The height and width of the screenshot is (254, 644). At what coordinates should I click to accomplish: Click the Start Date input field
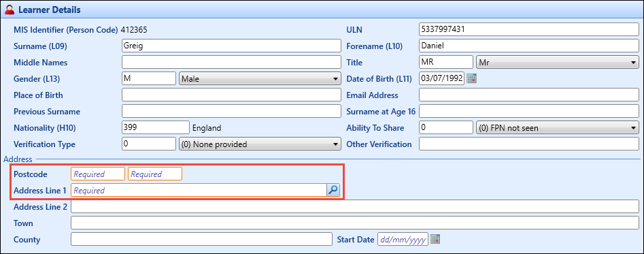click(403, 239)
